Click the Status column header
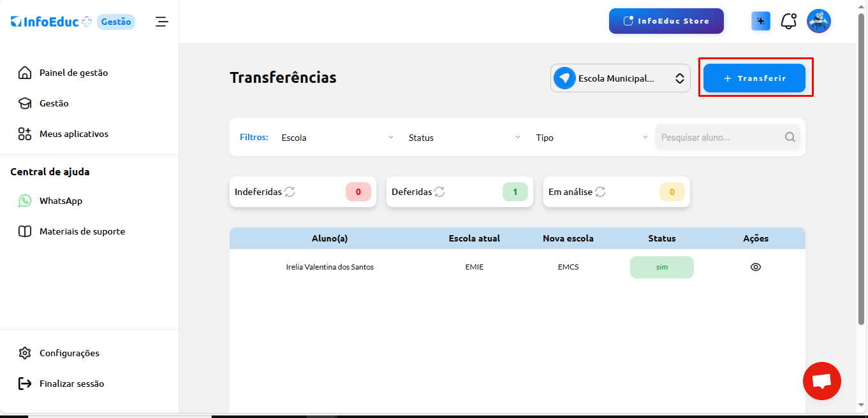This screenshot has height=418, width=868. point(662,238)
